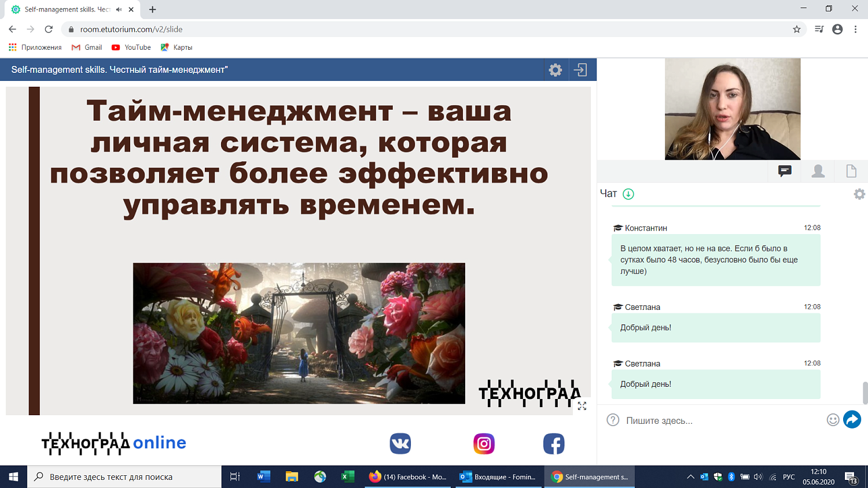
Task: Open VK social link icon
Action: [400, 443]
